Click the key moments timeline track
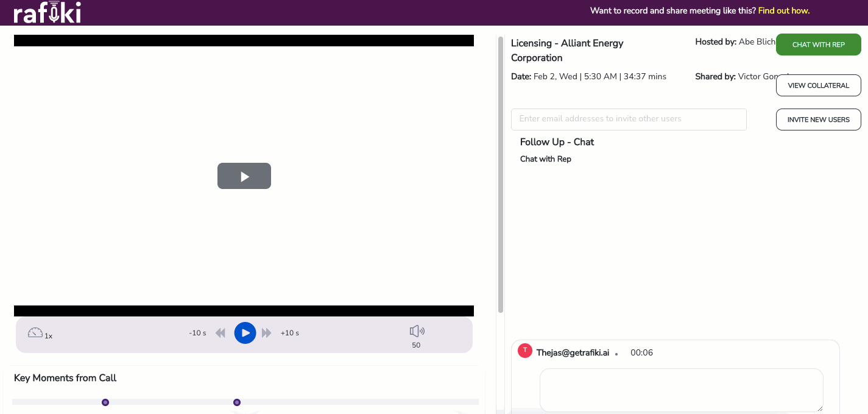Screen dimensions: 868x414 point(245,402)
